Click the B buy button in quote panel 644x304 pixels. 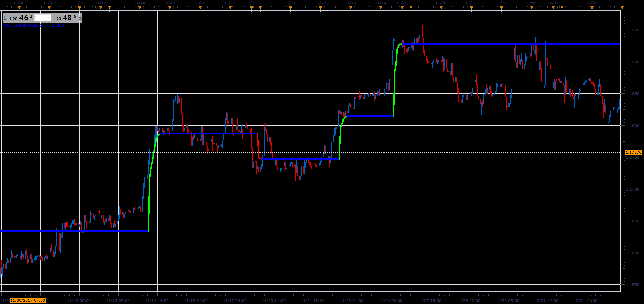pos(80,18)
